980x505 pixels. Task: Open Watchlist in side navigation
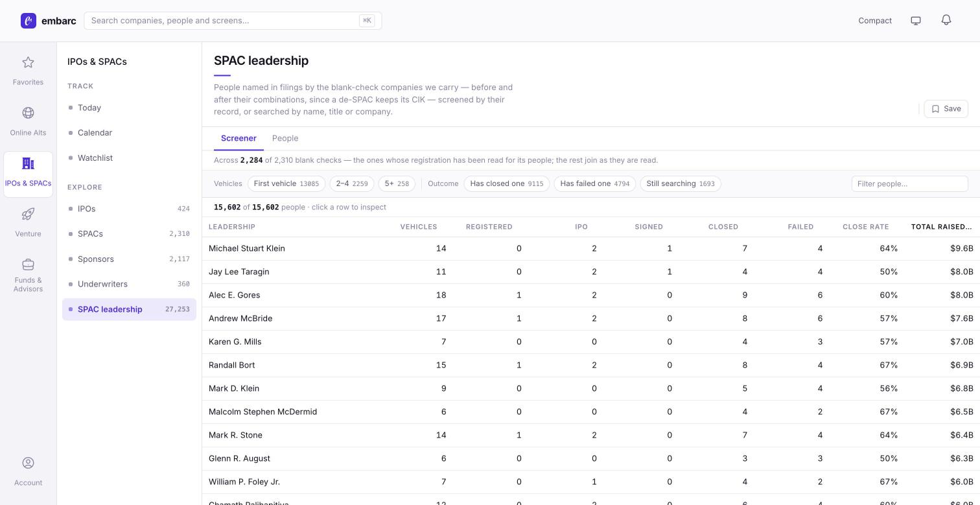[129, 158]
